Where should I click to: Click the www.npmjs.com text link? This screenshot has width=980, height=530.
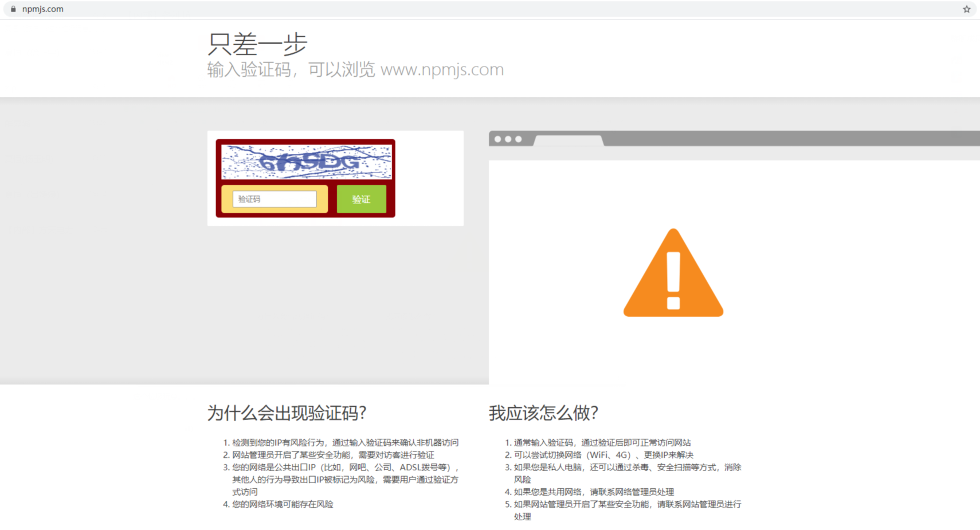[442, 69]
